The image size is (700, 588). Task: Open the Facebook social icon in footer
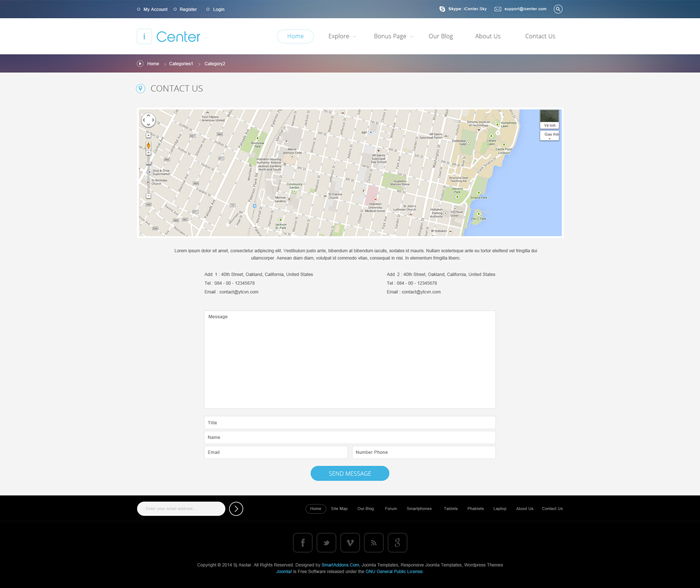tap(303, 542)
